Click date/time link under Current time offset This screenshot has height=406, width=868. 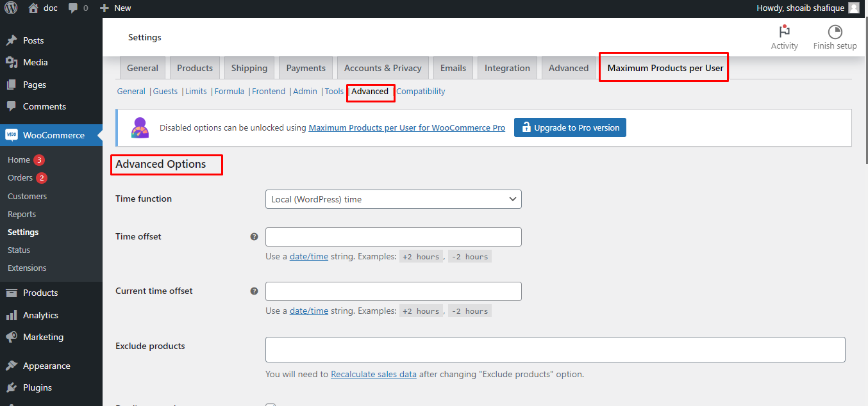tap(309, 311)
